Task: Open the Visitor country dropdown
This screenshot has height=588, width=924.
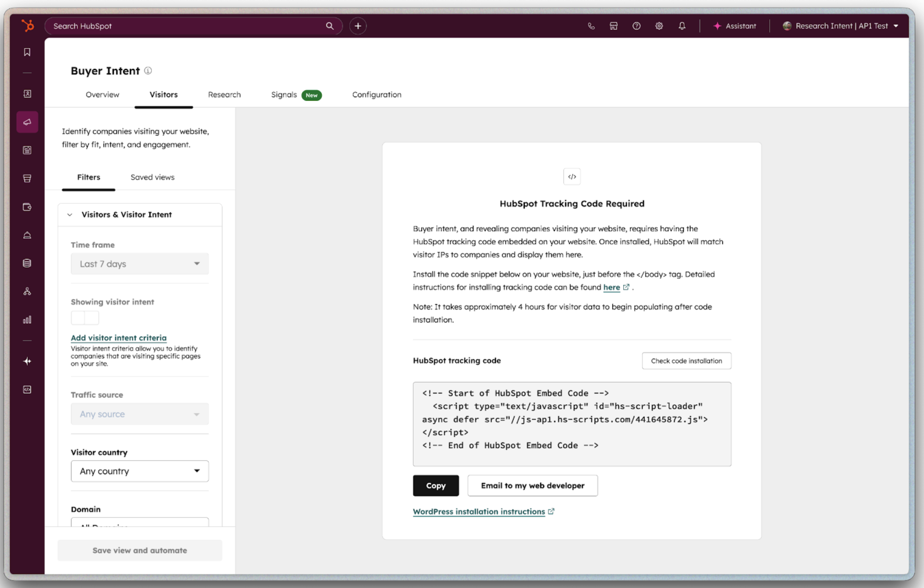Action: [140, 471]
